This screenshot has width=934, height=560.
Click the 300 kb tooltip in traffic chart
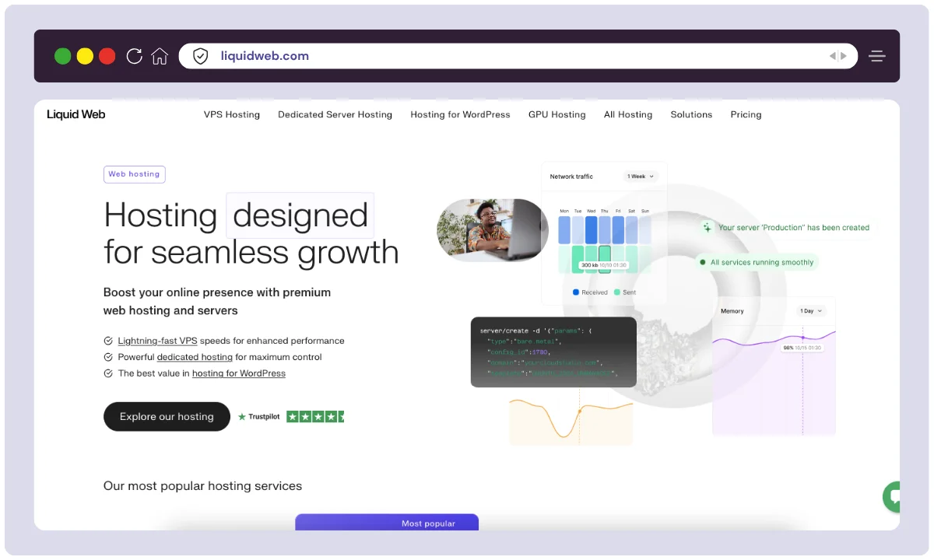(602, 266)
